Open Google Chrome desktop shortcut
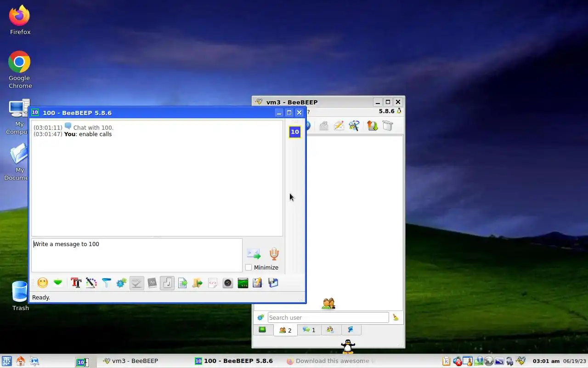Image resolution: width=588 pixels, height=368 pixels. (20, 70)
